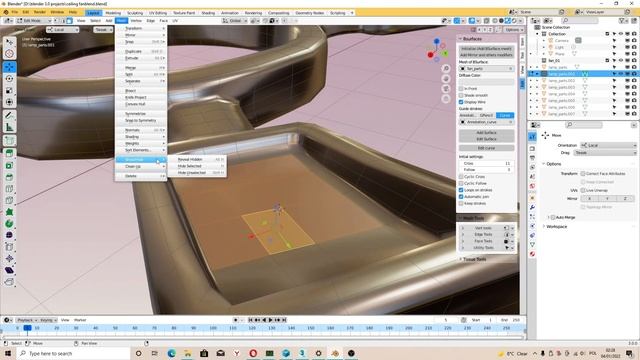Choose Hide Unselected in submenu
Screen dimensions: 640x360
(x=197, y=173)
